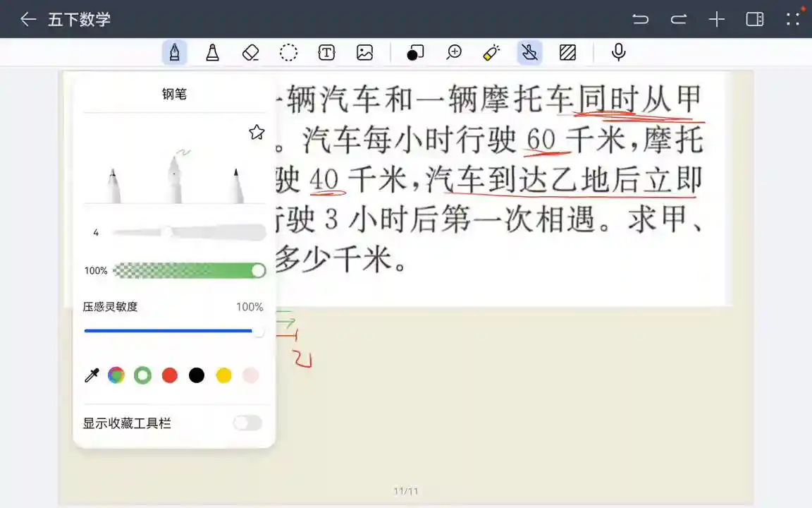The width and height of the screenshot is (812, 508).
Task: Click the shape tool icon
Action: (x=415, y=52)
